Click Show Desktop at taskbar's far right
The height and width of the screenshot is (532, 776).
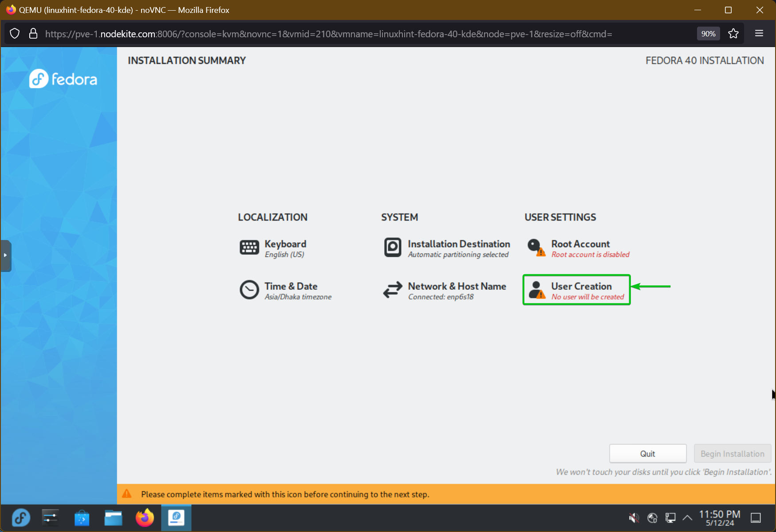[x=755, y=517]
